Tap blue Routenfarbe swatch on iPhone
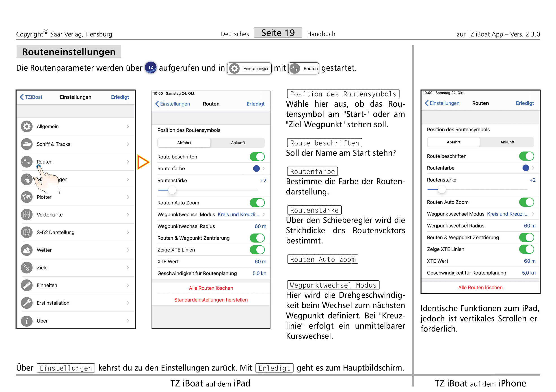 click(x=526, y=168)
